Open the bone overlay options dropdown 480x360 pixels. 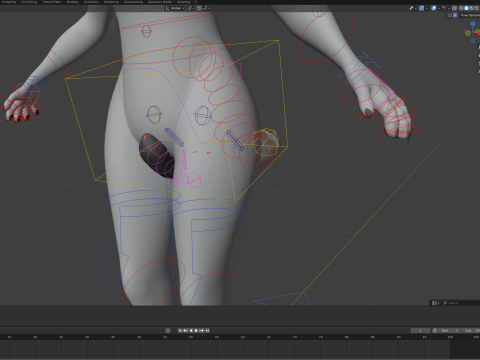tap(446, 8)
